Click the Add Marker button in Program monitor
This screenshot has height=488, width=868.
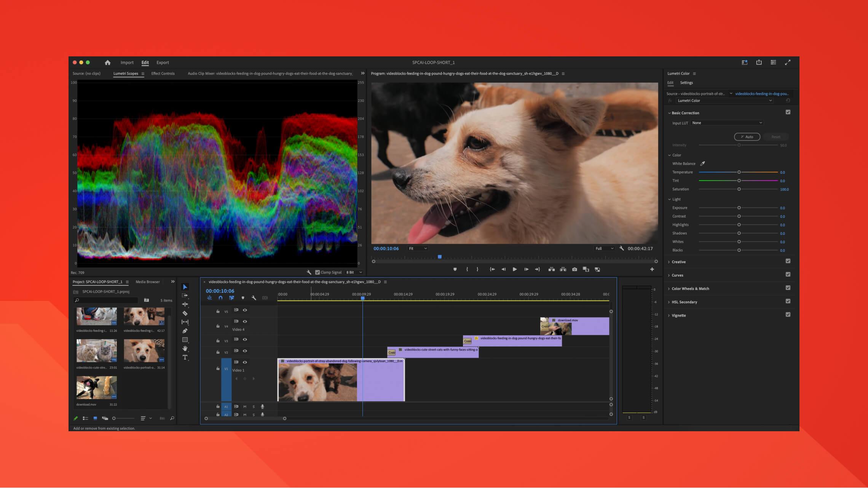point(455,269)
